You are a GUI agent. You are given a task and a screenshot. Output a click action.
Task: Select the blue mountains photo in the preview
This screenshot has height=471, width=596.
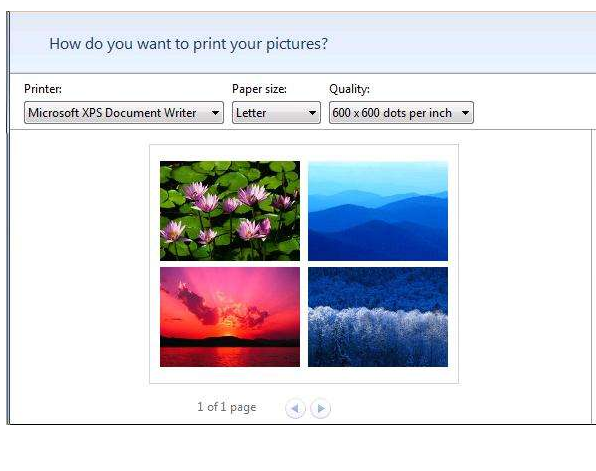(x=378, y=211)
